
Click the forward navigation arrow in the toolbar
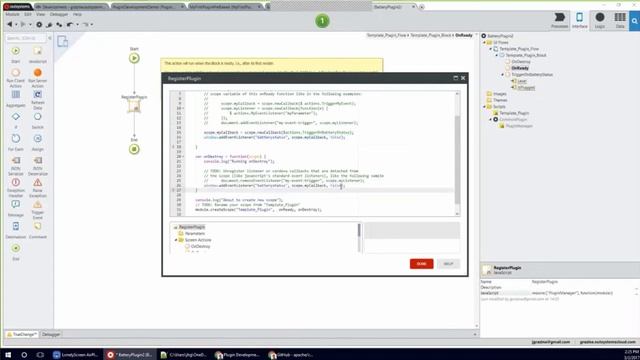point(23,24)
